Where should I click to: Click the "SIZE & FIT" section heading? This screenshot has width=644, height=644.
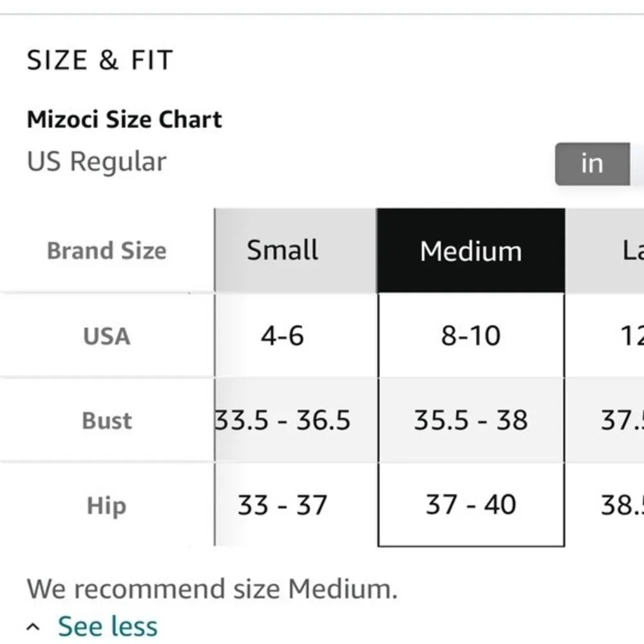tap(100, 61)
